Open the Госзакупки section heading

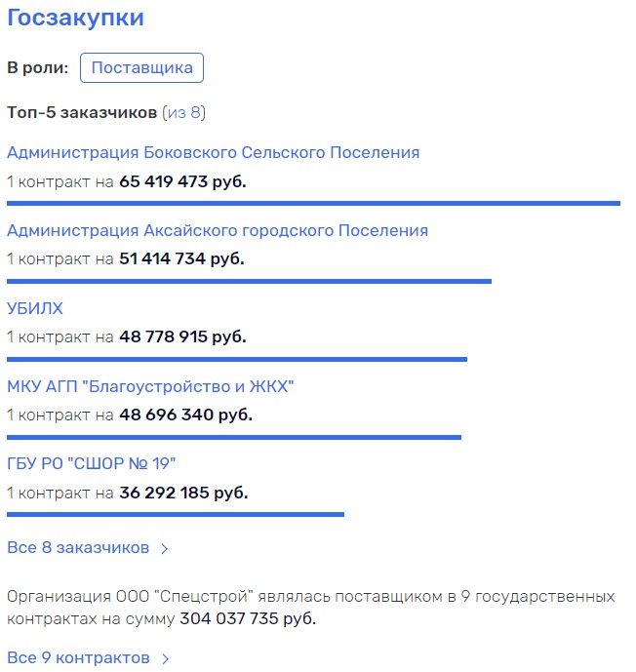coord(75,18)
